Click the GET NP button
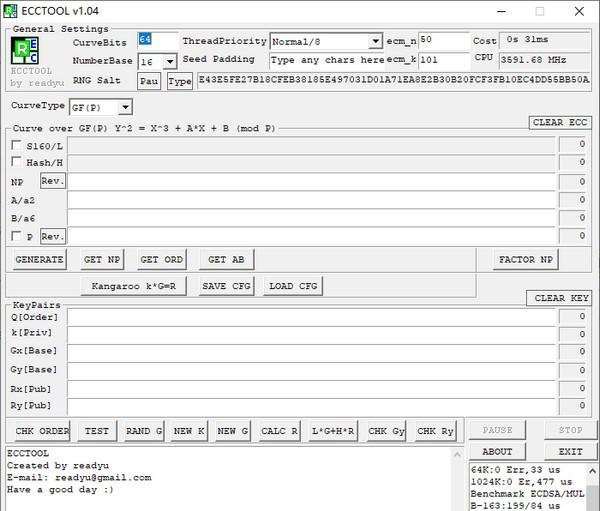Image resolution: width=600 pixels, height=511 pixels. pos(102,259)
